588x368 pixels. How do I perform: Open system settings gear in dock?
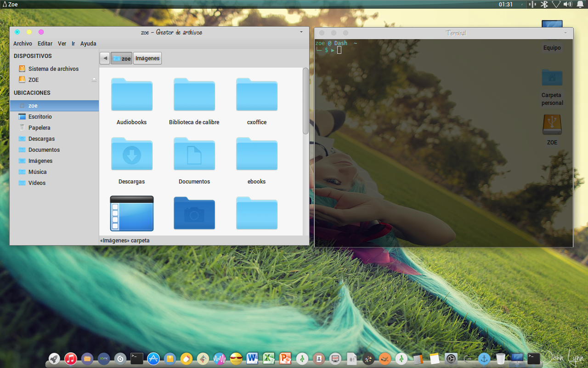coord(451,359)
